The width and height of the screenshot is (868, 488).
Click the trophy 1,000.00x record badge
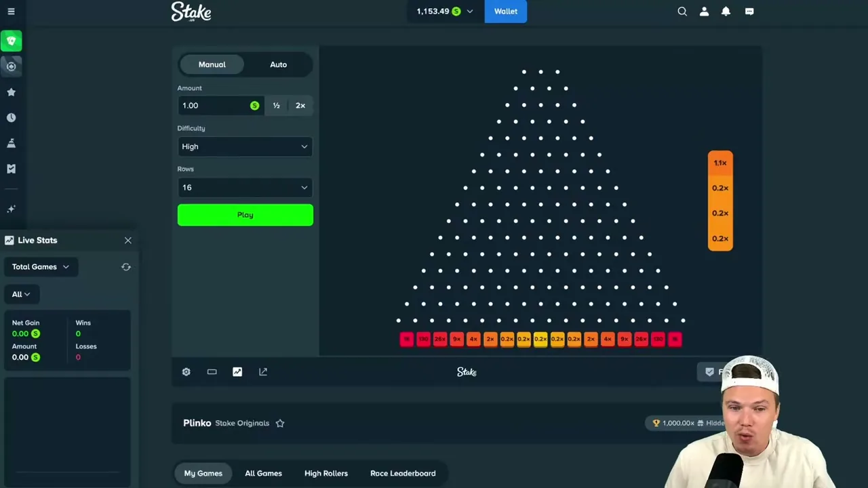tap(685, 423)
